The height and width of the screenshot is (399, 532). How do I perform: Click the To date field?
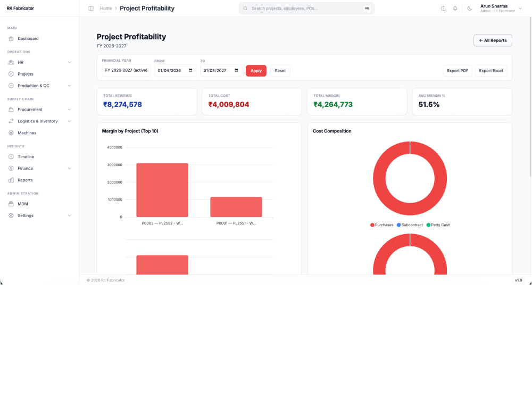(221, 71)
